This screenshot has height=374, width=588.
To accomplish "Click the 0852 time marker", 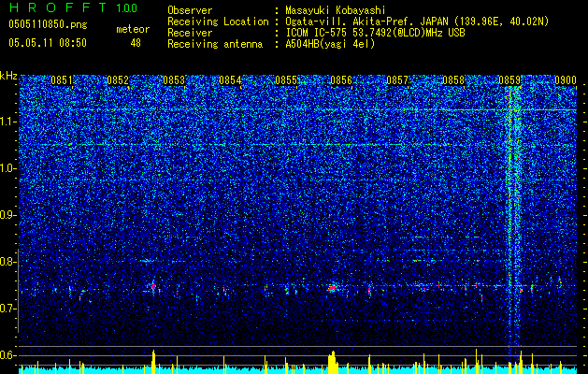I will (118, 80).
